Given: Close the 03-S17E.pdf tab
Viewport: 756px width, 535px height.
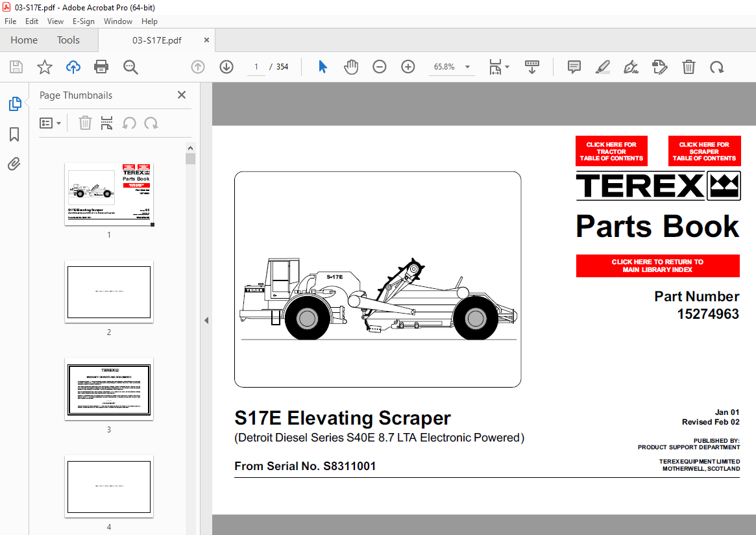Looking at the screenshot, I should coord(206,40).
